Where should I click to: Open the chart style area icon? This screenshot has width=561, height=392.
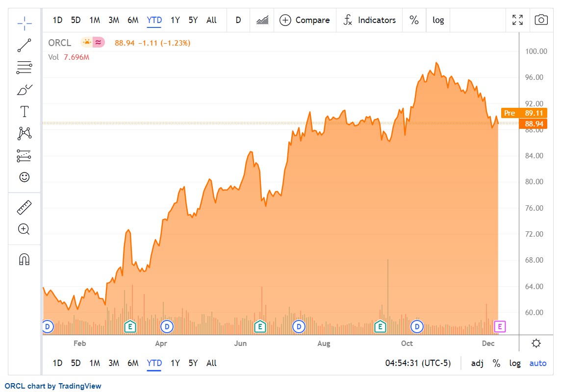tap(262, 20)
